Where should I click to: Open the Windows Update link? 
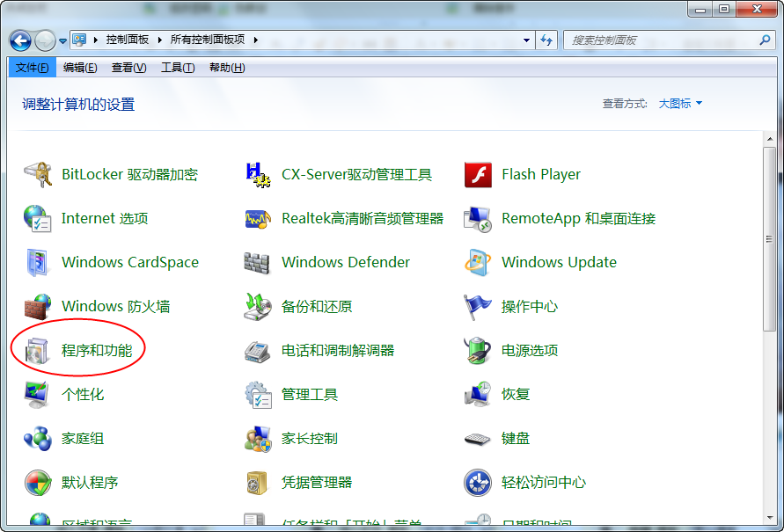(x=559, y=262)
